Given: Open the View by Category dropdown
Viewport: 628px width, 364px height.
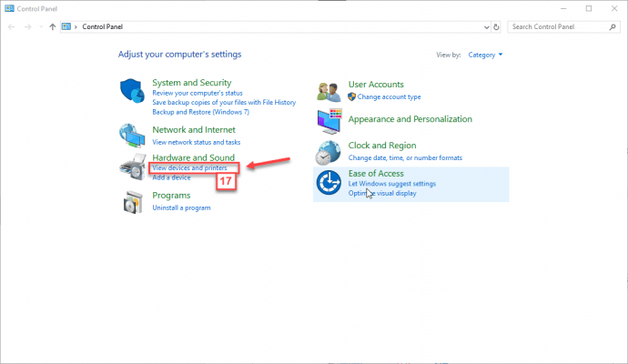Looking at the screenshot, I should point(485,55).
